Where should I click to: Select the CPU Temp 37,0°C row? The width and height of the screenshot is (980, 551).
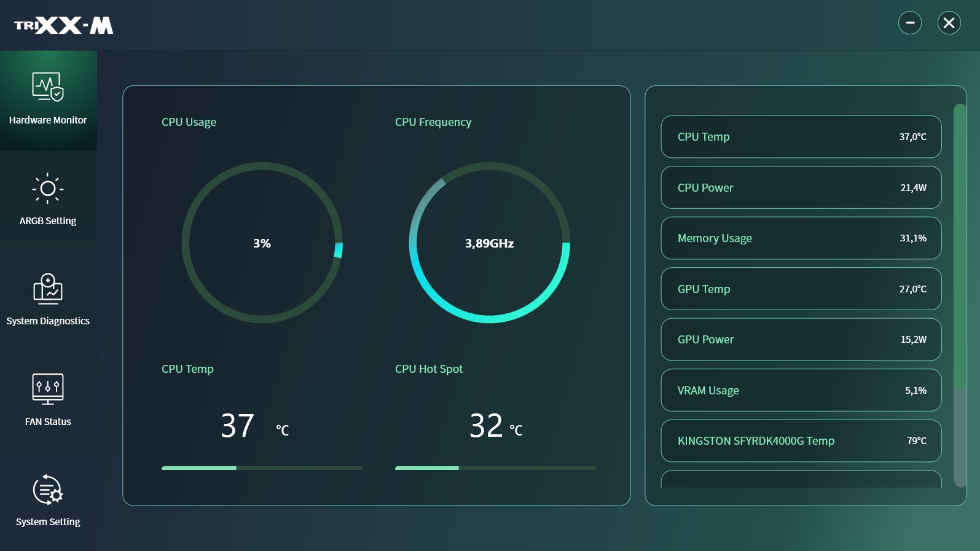tap(801, 136)
